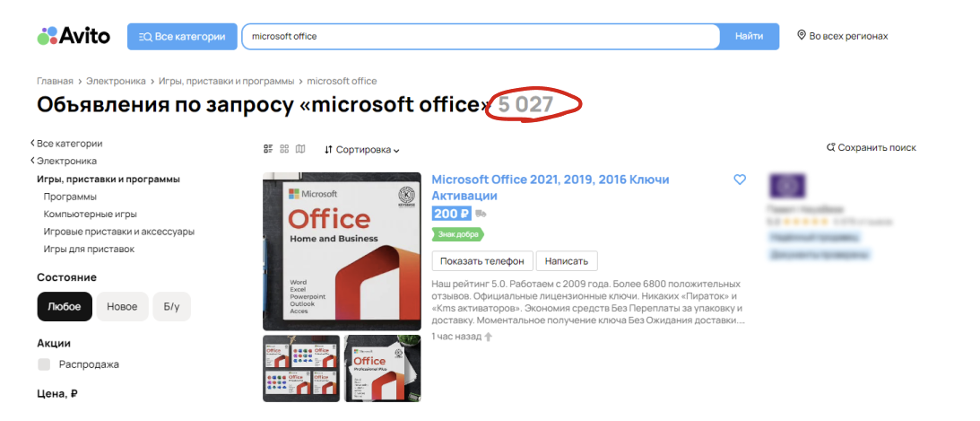Click the Акции filter heading

tap(54, 343)
